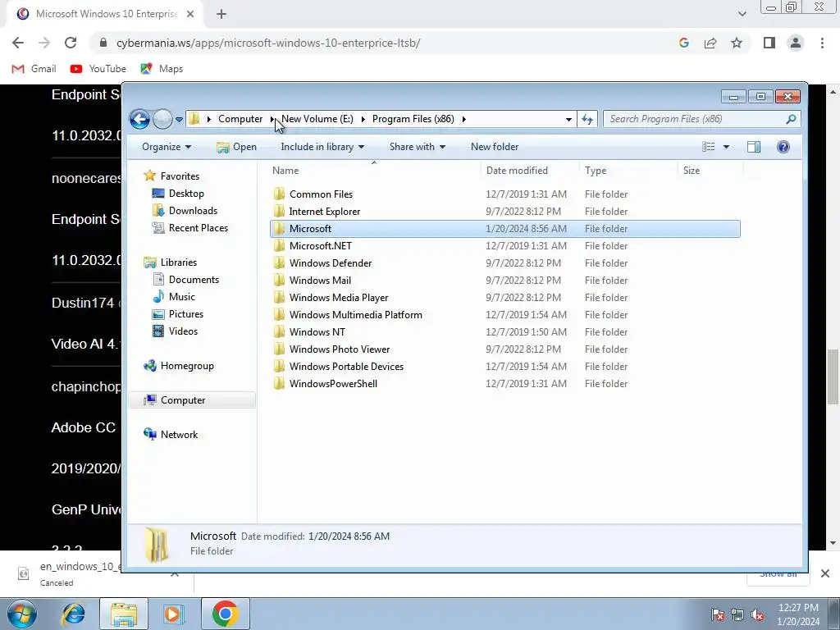Open Gmail bookmark

pos(34,69)
